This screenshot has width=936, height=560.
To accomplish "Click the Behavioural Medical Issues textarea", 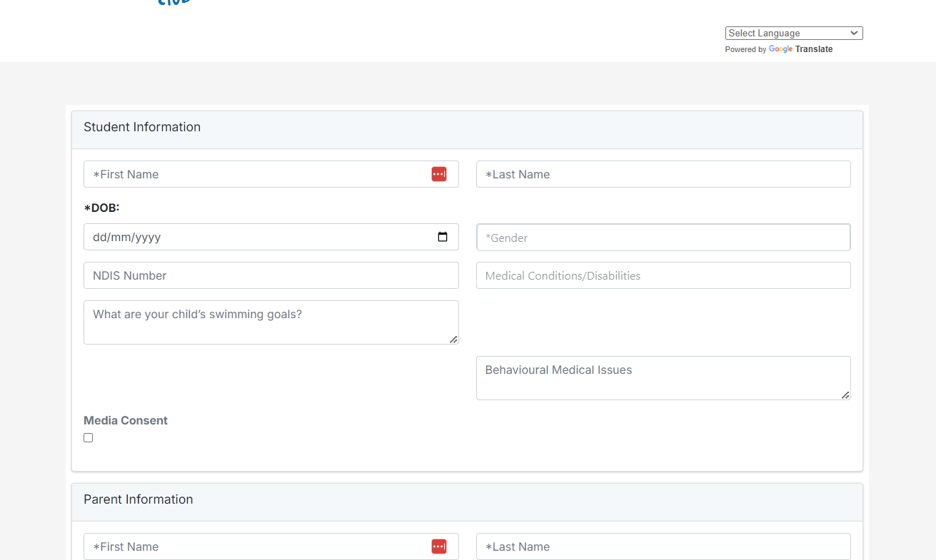I will pos(662,378).
